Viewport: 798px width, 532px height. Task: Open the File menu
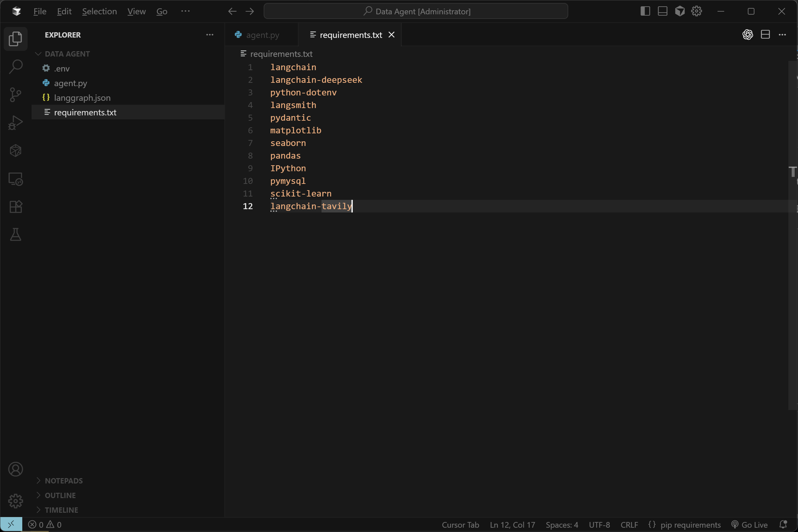[40, 11]
